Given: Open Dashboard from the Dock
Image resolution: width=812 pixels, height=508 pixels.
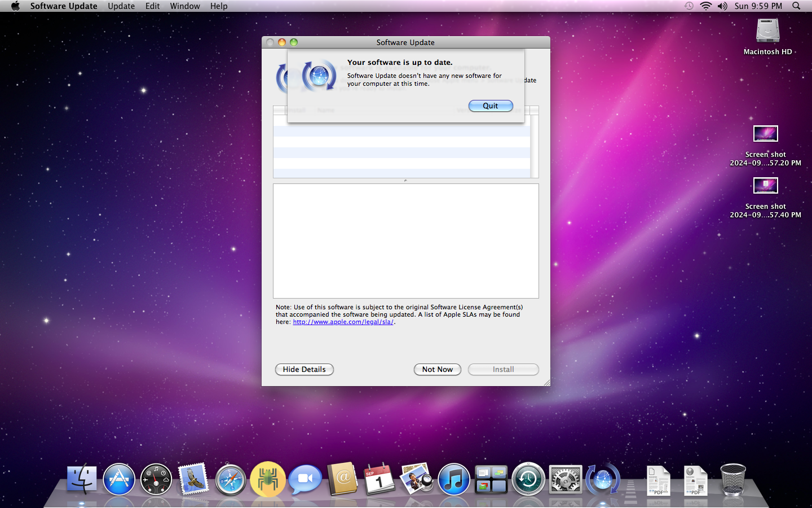Looking at the screenshot, I should (x=156, y=479).
